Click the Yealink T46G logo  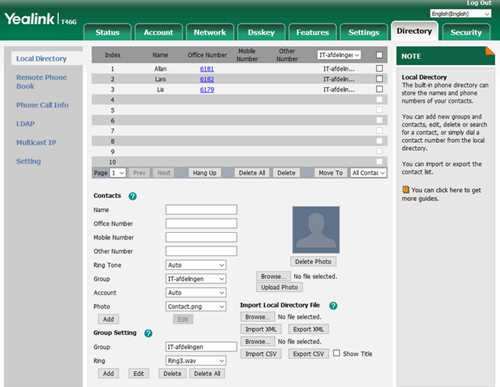point(40,19)
